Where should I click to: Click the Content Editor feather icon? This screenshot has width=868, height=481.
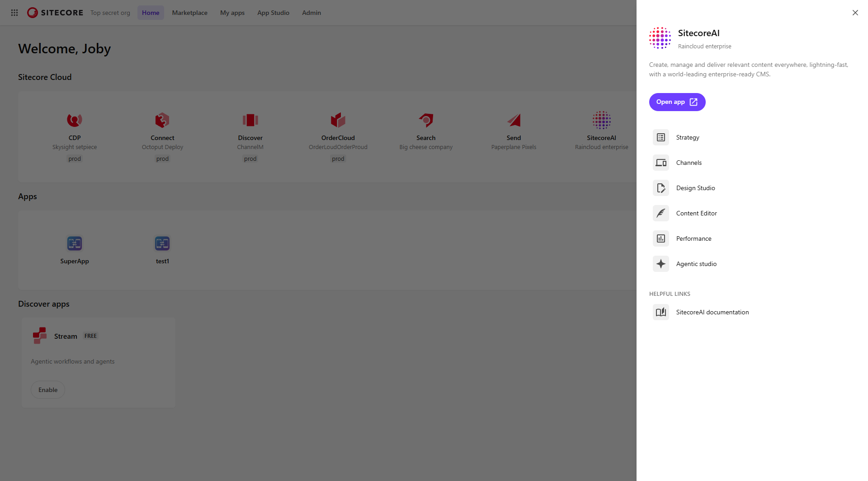[661, 213]
